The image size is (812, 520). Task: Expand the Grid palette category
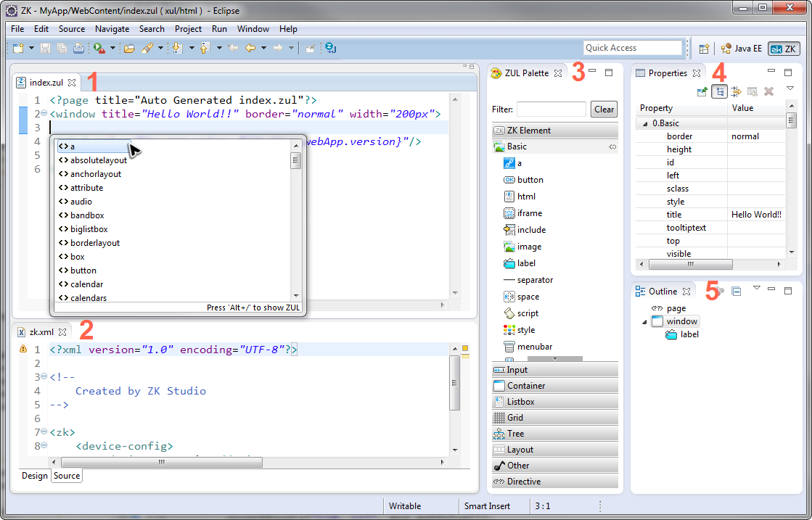[x=555, y=418]
